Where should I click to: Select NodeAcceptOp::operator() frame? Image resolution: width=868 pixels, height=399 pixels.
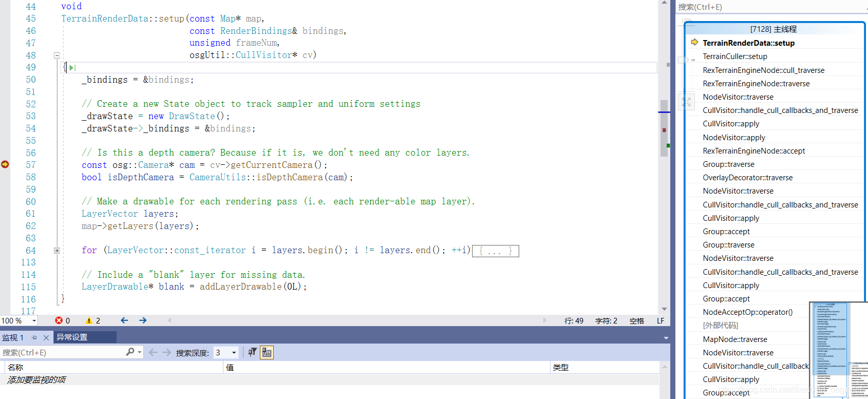click(x=747, y=312)
